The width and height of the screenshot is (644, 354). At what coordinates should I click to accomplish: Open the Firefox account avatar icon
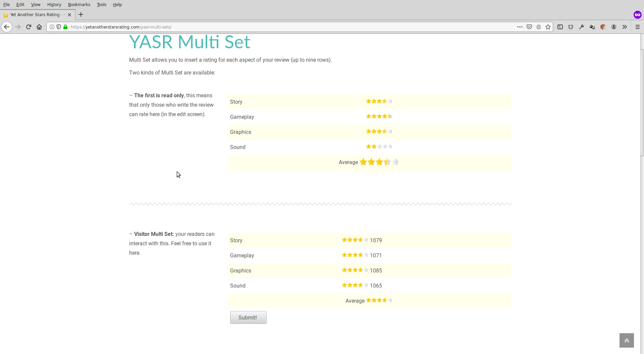click(614, 27)
